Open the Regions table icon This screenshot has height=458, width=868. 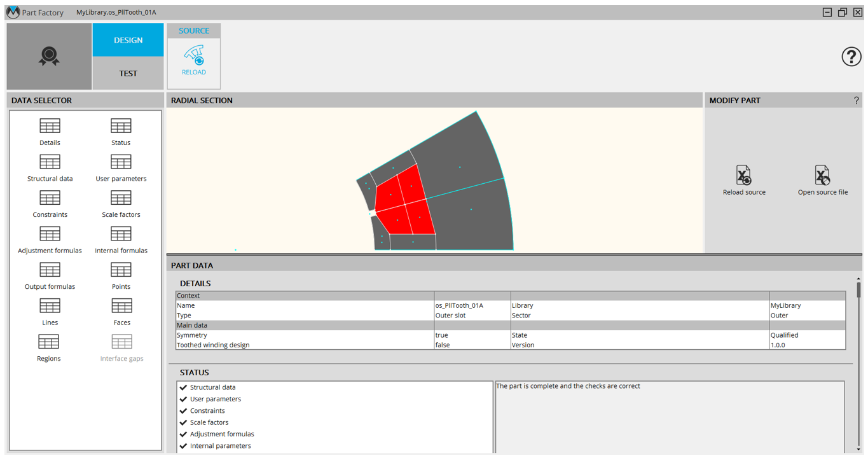49,342
